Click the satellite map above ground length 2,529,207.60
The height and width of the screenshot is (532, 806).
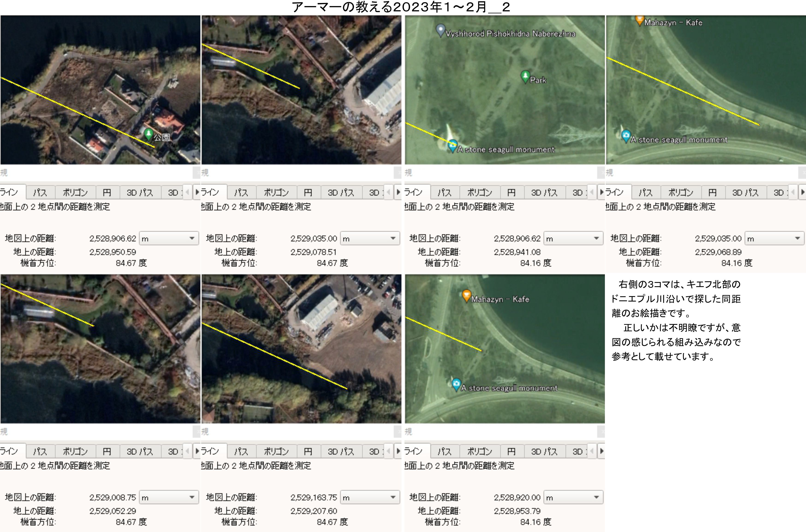[301, 349]
